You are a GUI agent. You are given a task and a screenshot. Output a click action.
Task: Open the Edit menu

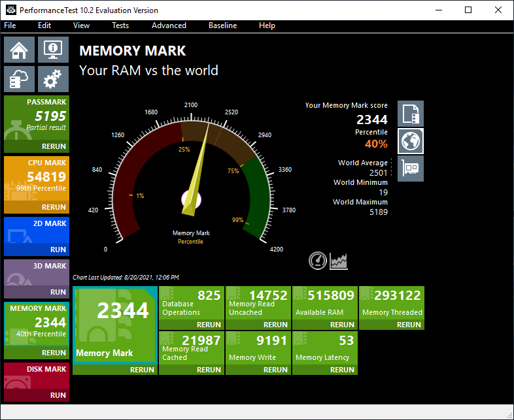click(x=44, y=25)
